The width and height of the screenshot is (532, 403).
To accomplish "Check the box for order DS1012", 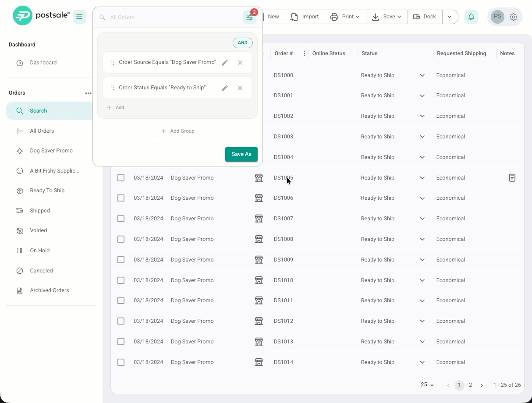I will 121,321.
